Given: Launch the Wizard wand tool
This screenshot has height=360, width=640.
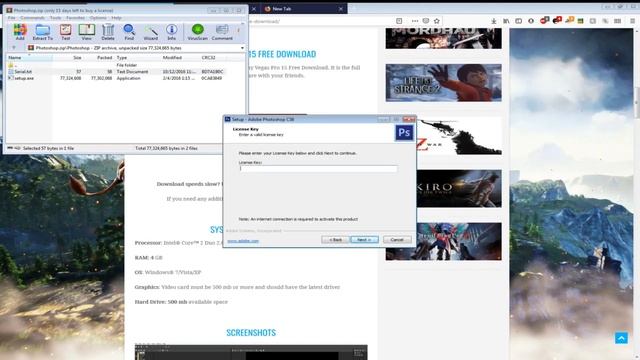Looking at the screenshot, I should point(151,32).
